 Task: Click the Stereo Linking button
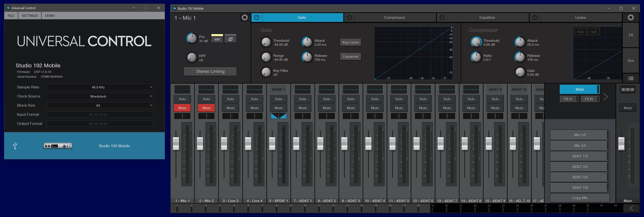pyautogui.click(x=210, y=71)
